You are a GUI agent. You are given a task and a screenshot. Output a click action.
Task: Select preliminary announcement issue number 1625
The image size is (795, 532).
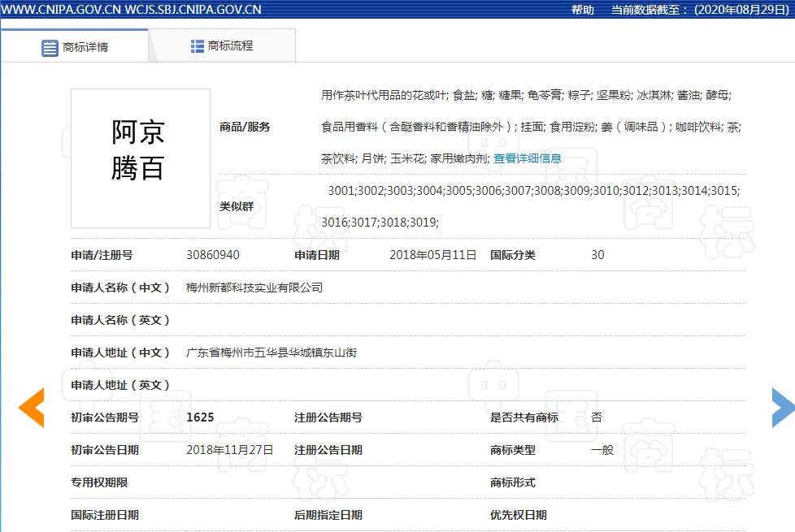[200, 417]
